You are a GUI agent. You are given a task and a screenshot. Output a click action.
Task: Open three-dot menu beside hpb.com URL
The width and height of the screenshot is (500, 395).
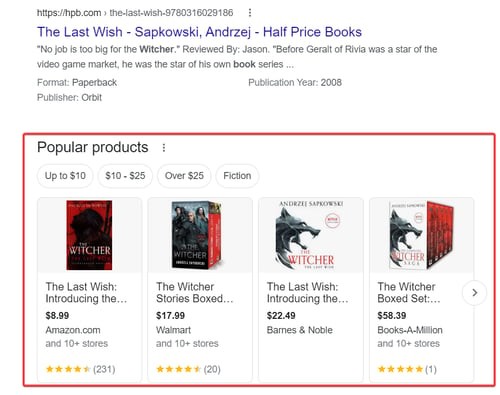[x=250, y=13]
